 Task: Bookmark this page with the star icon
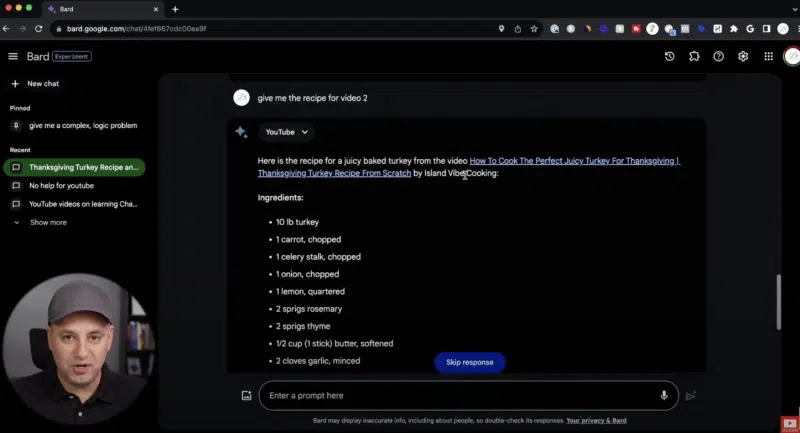coord(535,29)
